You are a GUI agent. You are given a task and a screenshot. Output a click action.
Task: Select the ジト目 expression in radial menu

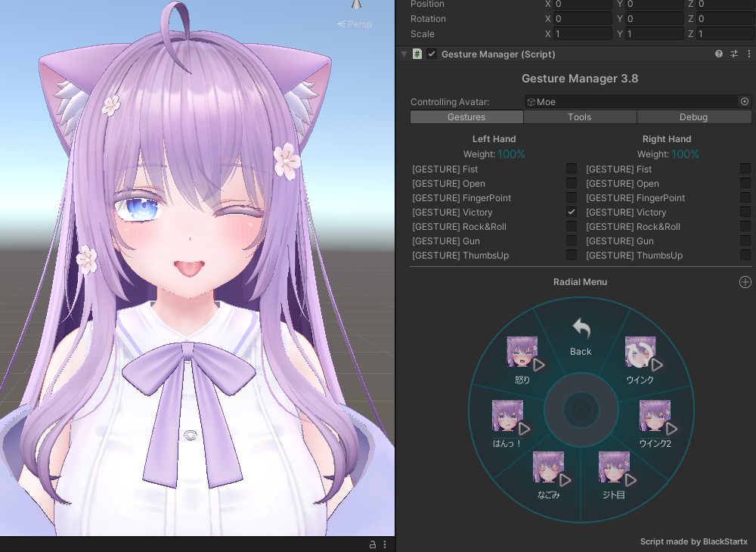614,474
